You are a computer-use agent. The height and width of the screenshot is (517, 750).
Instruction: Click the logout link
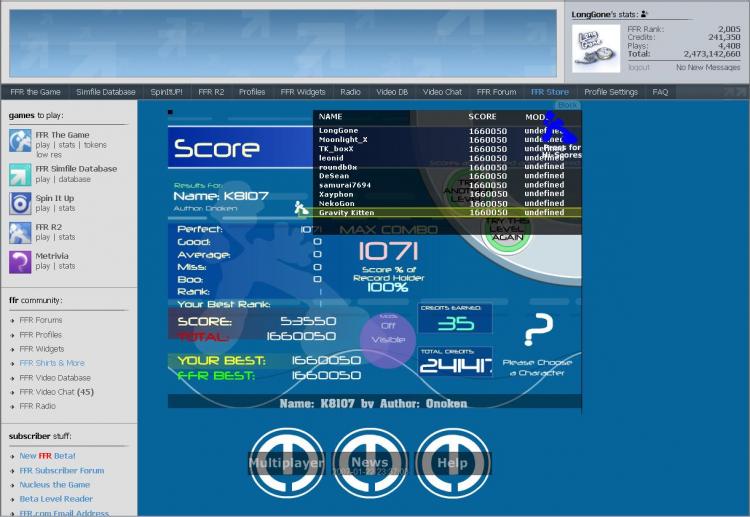(x=638, y=67)
